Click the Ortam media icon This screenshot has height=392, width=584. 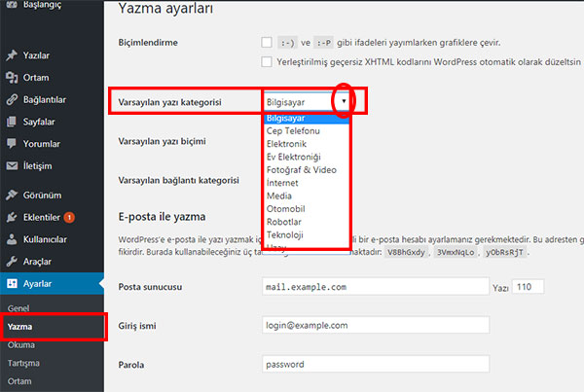tap(12, 78)
